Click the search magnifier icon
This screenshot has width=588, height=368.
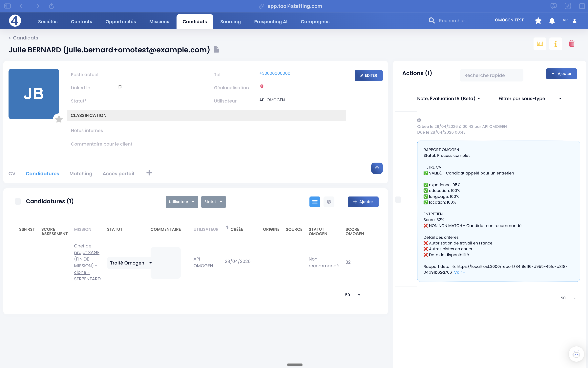tap(432, 20)
